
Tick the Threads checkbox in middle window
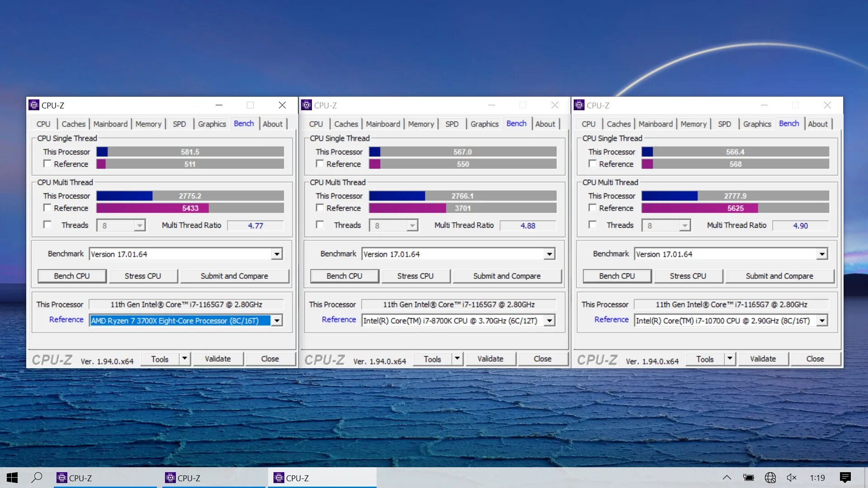[320, 225]
